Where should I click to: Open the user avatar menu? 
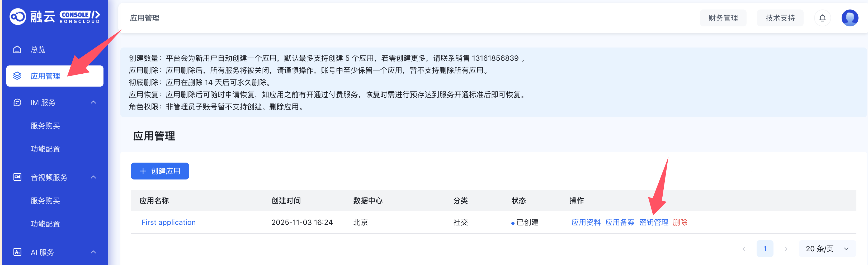click(850, 18)
